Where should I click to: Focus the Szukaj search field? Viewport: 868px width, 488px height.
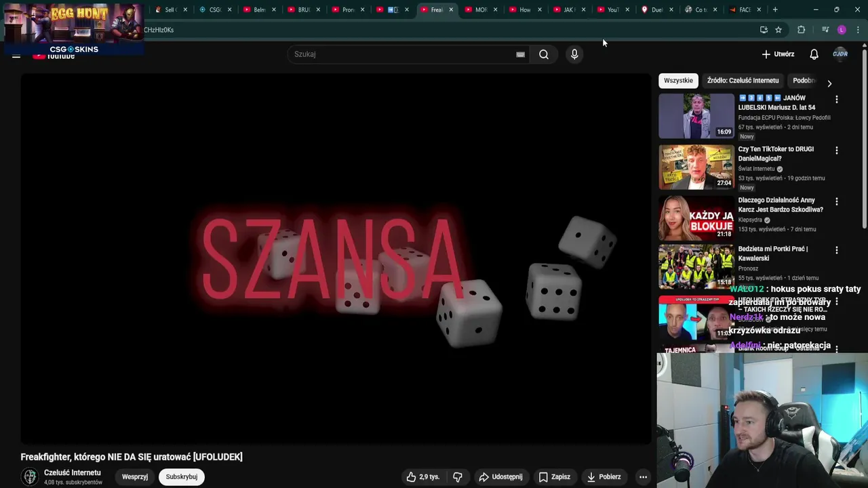pos(403,54)
